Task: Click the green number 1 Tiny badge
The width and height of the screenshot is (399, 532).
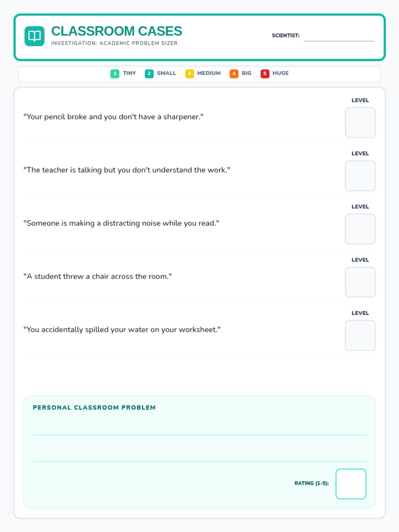Action: pos(115,73)
